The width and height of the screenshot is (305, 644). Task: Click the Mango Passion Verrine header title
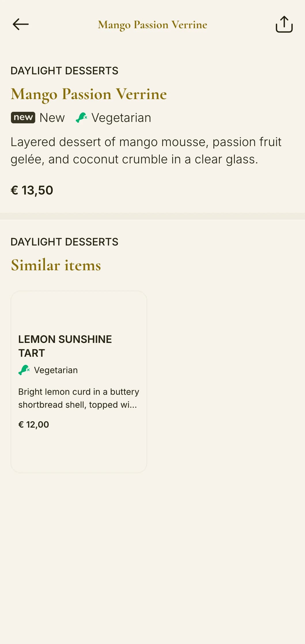click(x=152, y=25)
